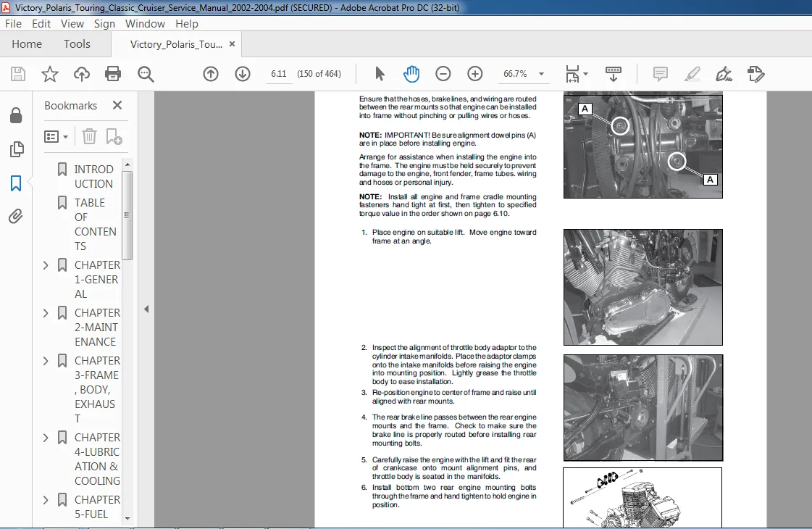The width and height of the screenshot is (812, 529).
Task: Select the Chapter 2-Maintenance bookmark label
Action: pos(97,328)
